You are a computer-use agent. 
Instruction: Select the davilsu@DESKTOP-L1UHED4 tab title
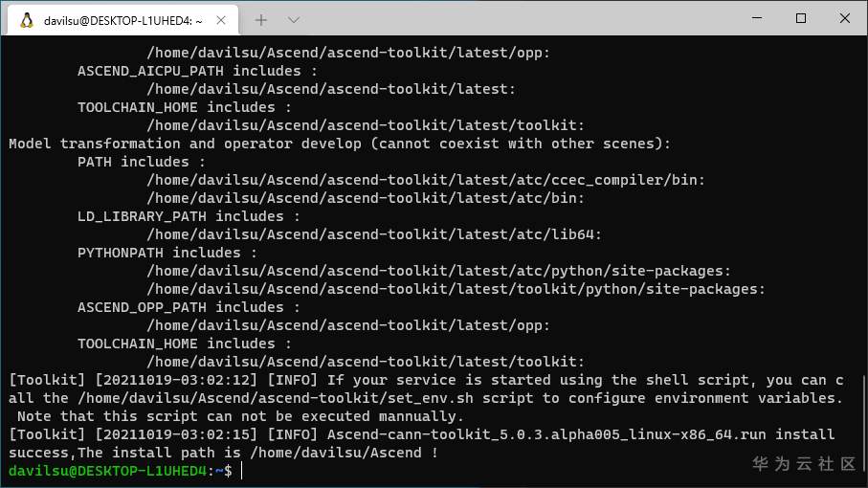[122, 19]
